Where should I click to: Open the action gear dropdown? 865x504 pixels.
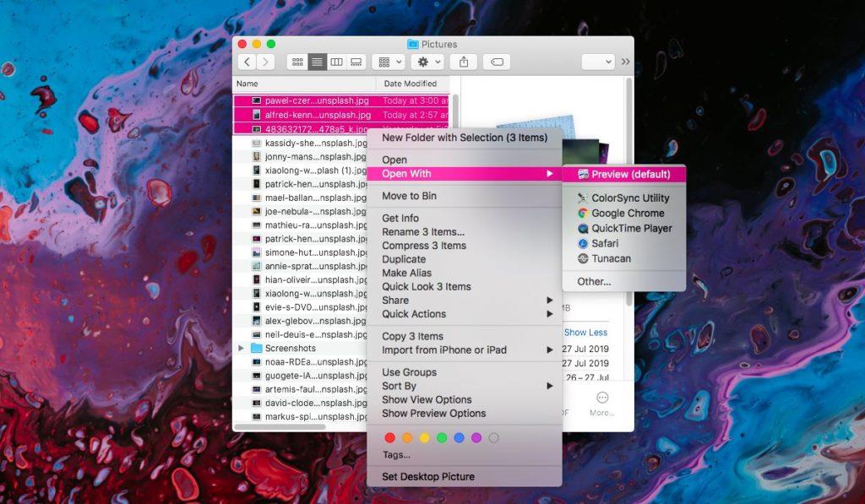click(x=427, y=61)
